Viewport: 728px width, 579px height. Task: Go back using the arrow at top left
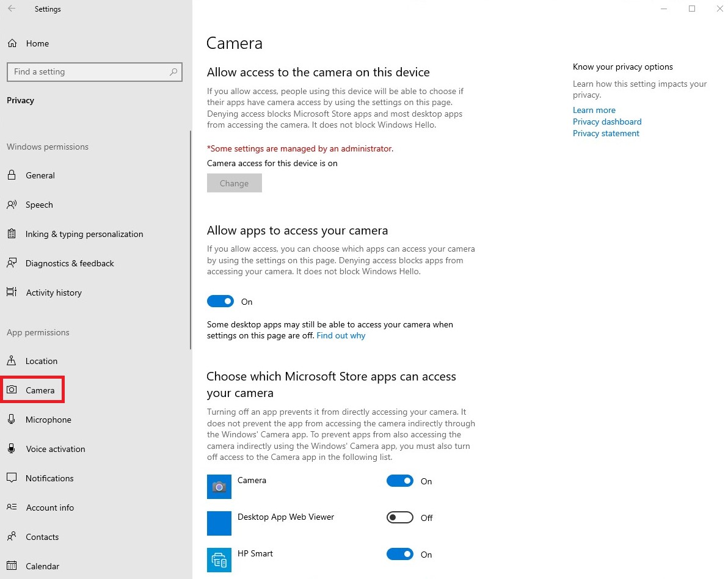point(11,9)
